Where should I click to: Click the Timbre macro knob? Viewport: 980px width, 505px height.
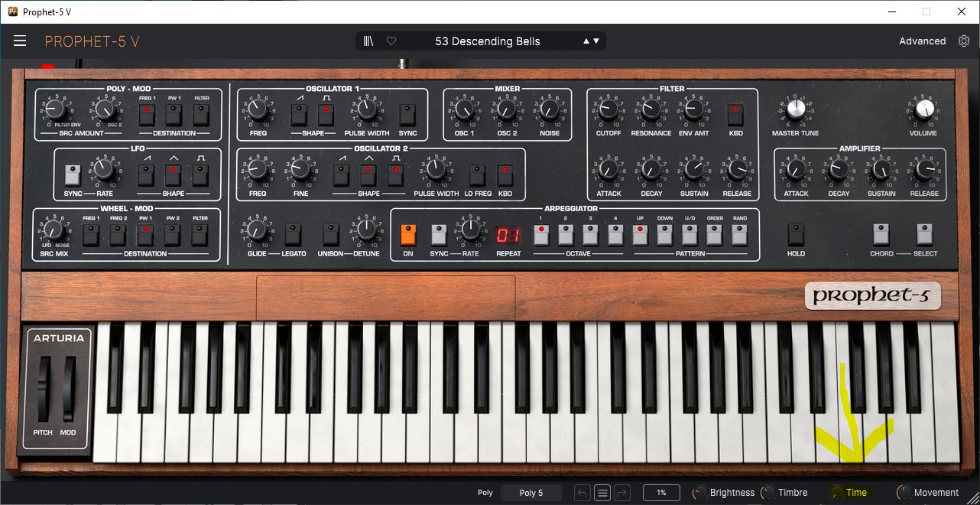[x=767, y=493]
